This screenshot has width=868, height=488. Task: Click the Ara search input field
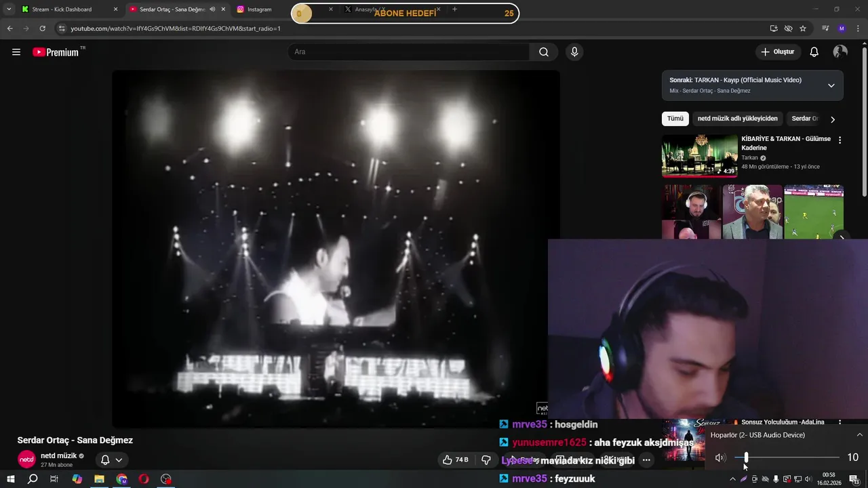click(409, 52)
